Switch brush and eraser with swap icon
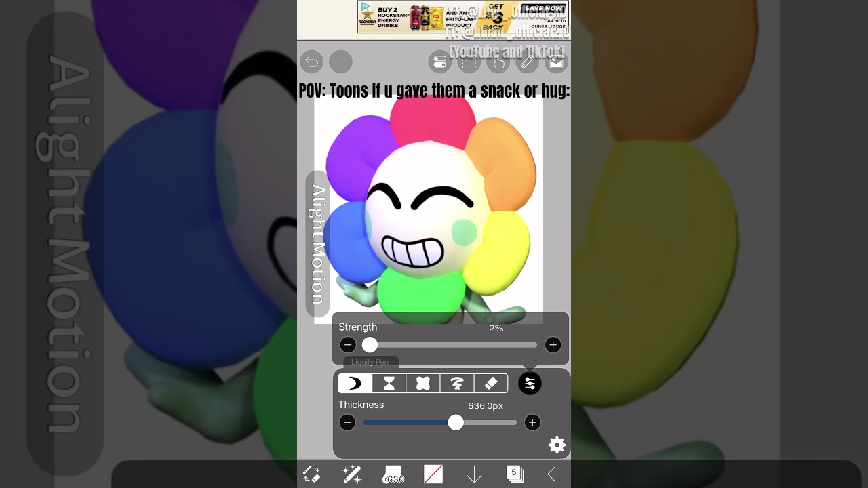868x488 pixels. (x=311, y=474)
